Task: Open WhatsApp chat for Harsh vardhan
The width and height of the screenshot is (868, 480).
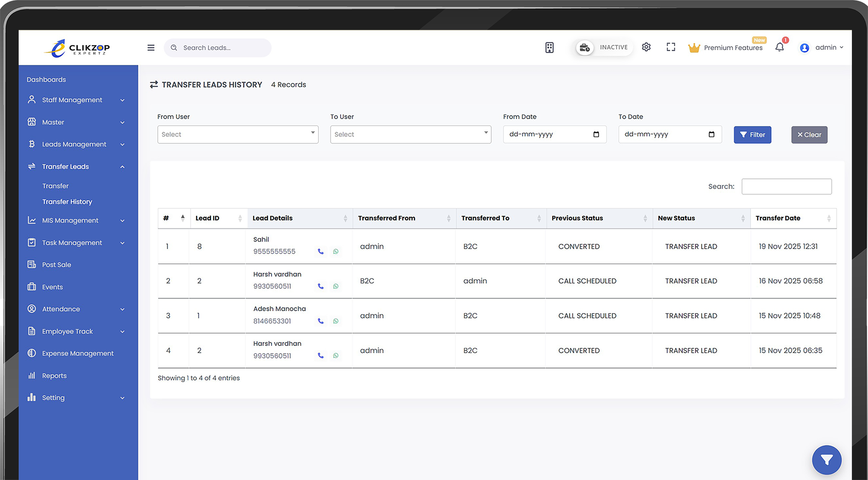Action: point(336,286)
